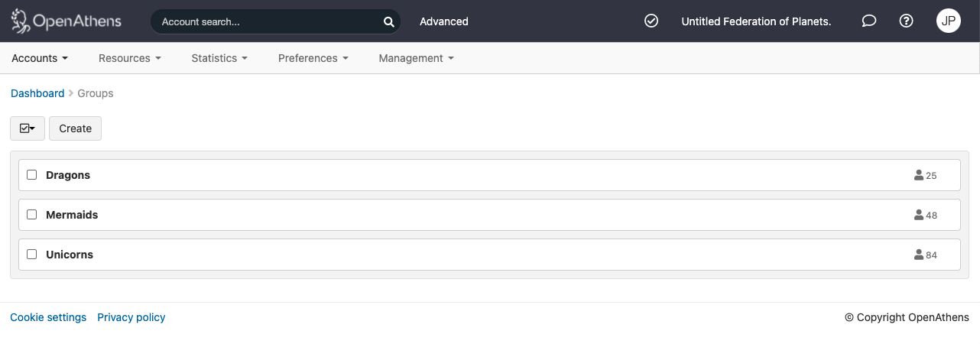The height and width of the screenshot is (344, 980).
Task: Click the Dragons member count icon
Action: tap(919, 175)
